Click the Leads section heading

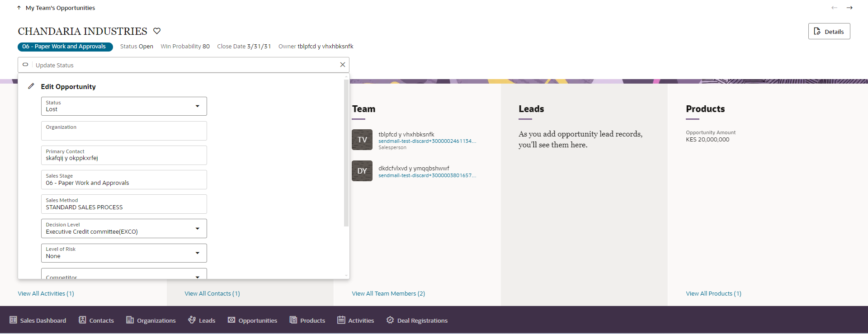coord(531,109)
